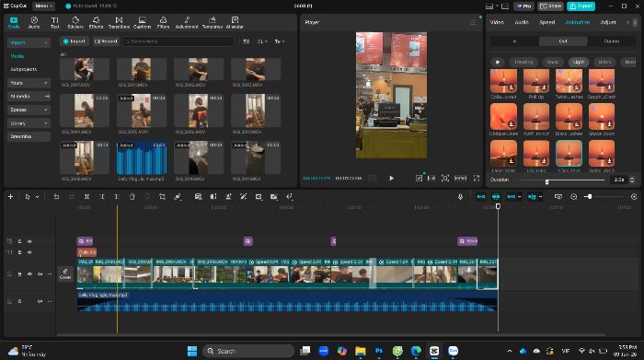Toggle main track magnet in timeline toolbar
644x360 pixels.
[x=481, y=197]
